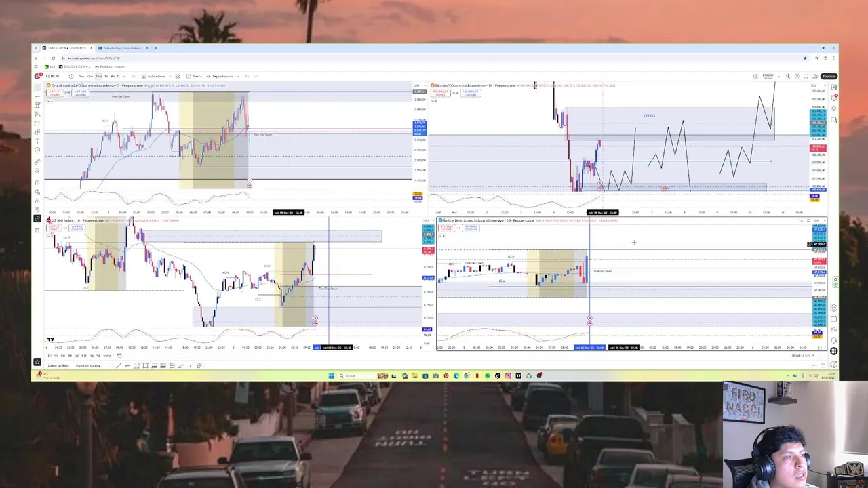Click the OFERTA label on Bitcoin chart
The width and height of the screenshot is (868, 488).
tap(650, 115)
